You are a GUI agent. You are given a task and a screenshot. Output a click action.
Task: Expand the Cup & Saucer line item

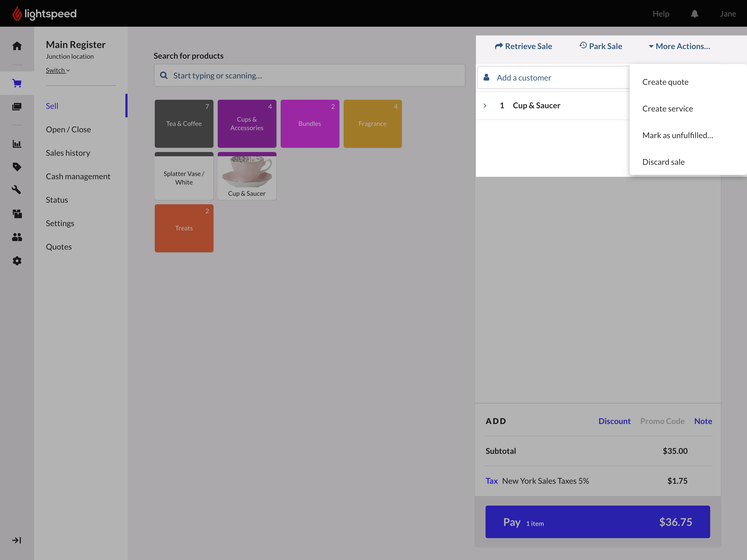click(x=485, y=106)
